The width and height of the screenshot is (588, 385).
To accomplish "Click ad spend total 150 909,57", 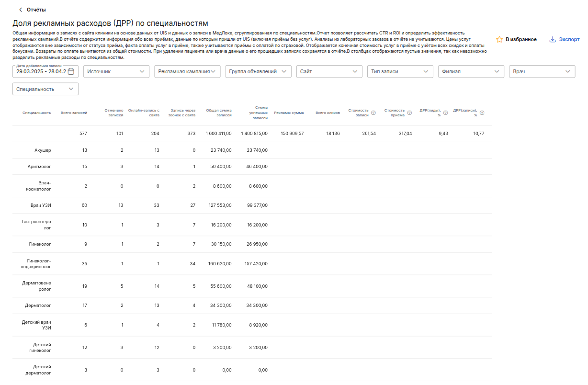I will tap(292, 134).
